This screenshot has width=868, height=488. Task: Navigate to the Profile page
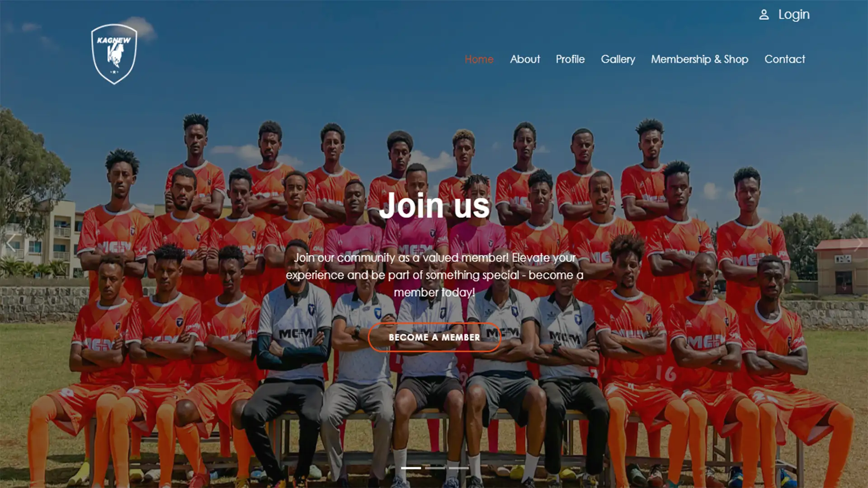[570, 59]
